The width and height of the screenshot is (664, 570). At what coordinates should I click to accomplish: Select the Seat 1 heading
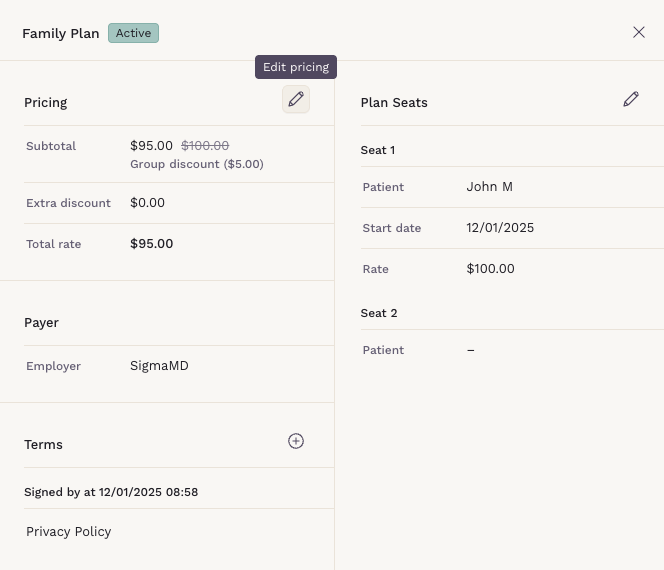tap(378, 150)
